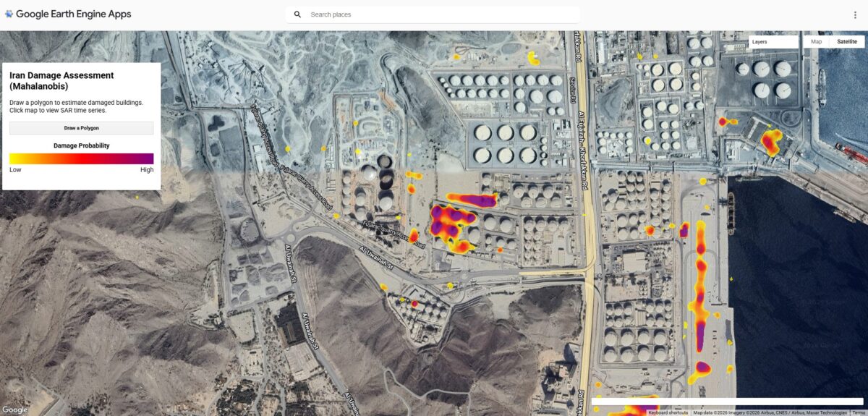Switch basemap to Satellite view
Image resolution: width=868 pixels, height=416 pixels.
[x=847, y=42]
